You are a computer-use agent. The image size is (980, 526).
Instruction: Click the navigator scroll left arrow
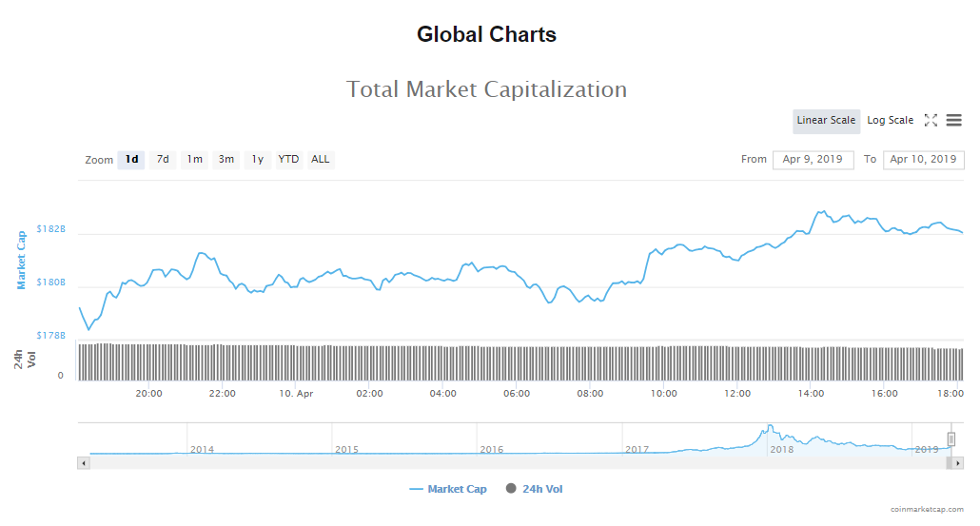pos(84,463)
